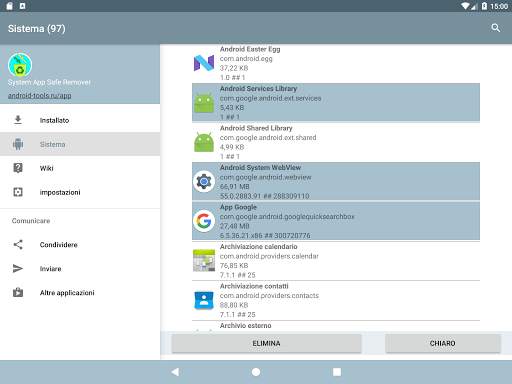Viewport: 512px width, 384px height.
Task: Click the 66,91 MB size text
Action: pos(235,186)
